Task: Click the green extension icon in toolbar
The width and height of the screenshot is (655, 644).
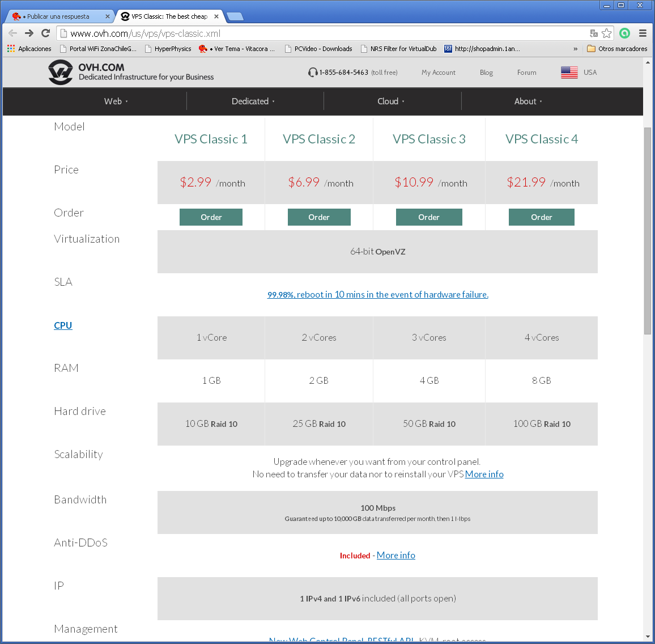Action: pos(624,33)
